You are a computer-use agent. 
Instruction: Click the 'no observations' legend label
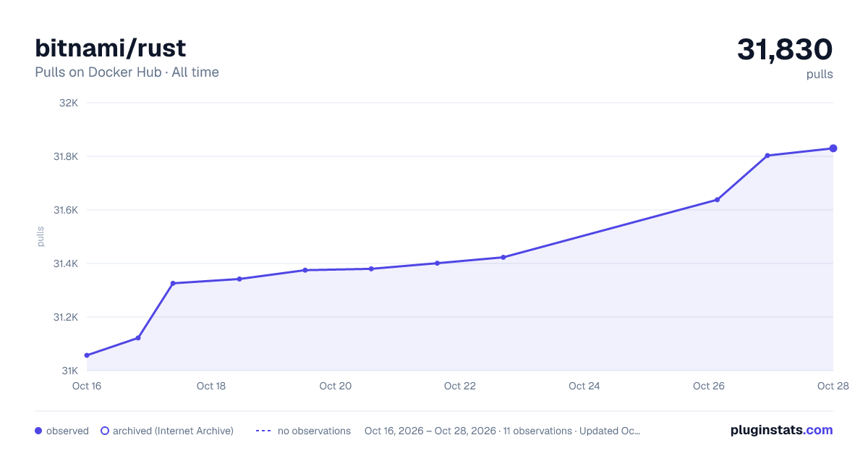tap(314, 431)
